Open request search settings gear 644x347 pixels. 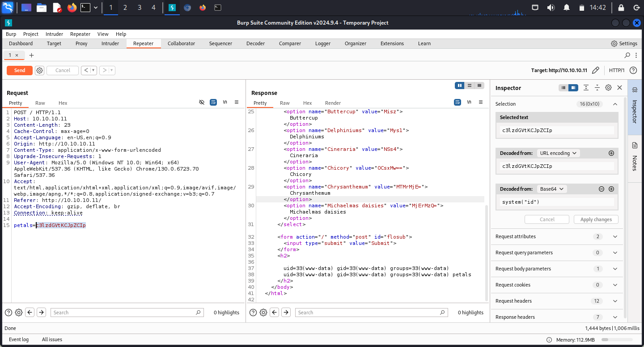coord(19,313)
